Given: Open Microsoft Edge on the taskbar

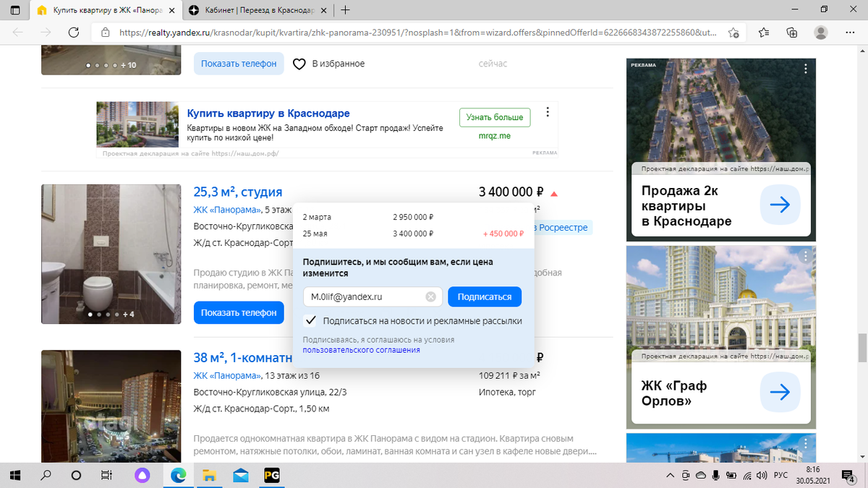Looking at the screenshot, I should tap(177, 475).
